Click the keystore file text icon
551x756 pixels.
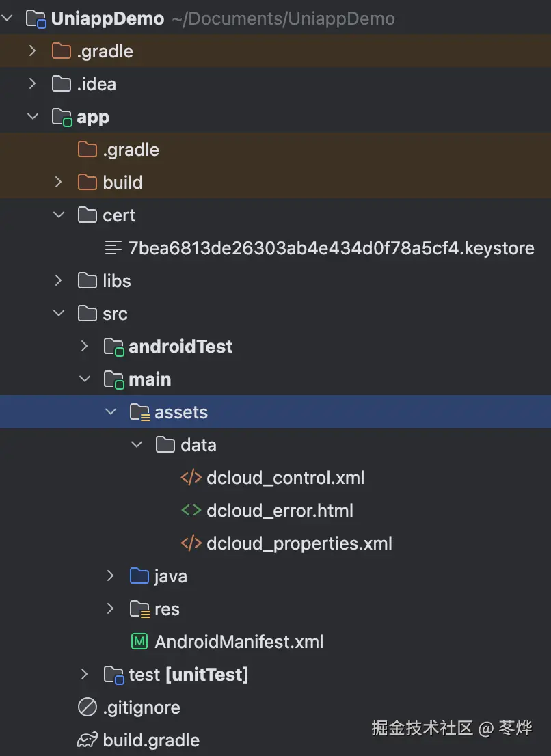pos(113,248)
